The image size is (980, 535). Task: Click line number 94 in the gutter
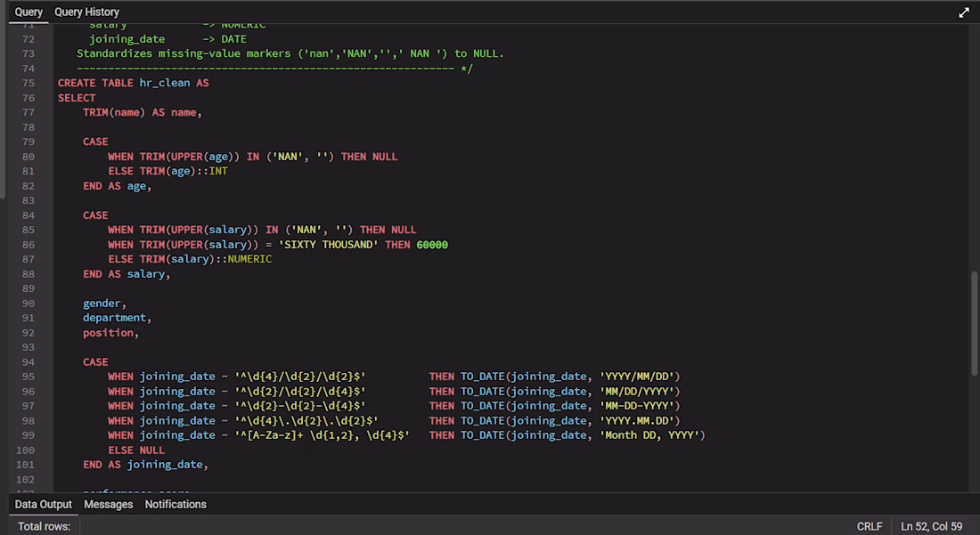coord(29,362)
